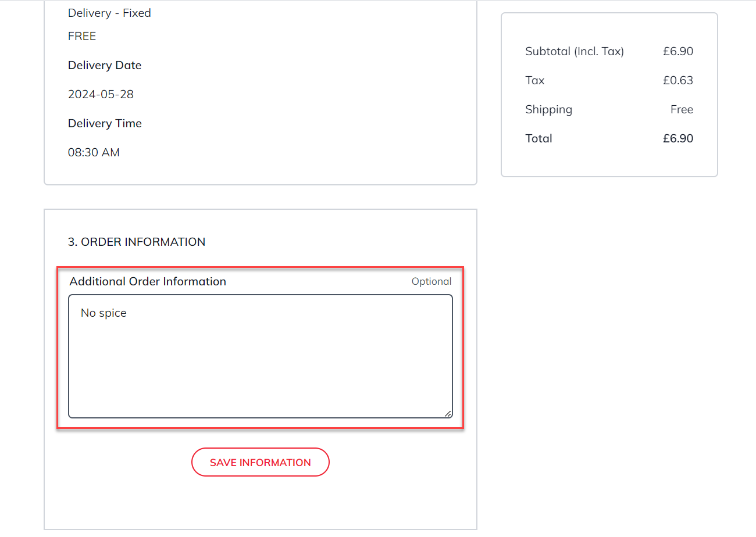Click the SAVE INFORMATION button
756x537 pixels.
(260, 463)
